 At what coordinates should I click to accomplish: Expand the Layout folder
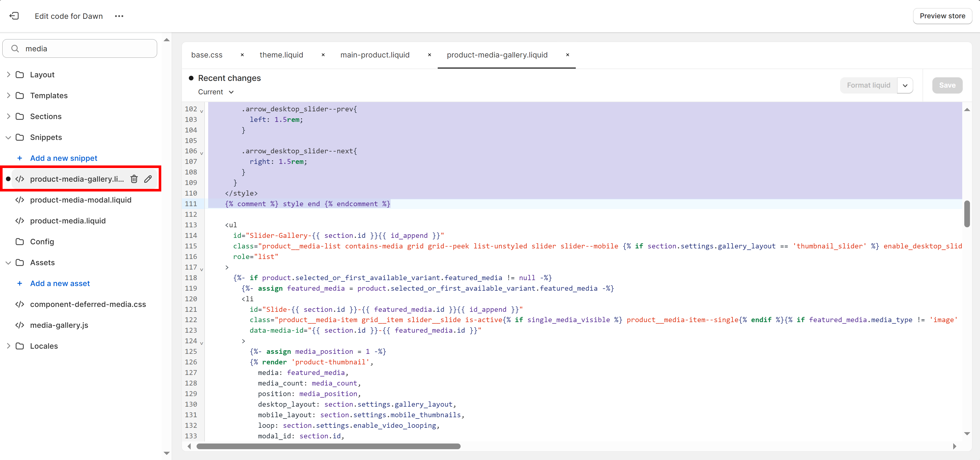(8, 74)
